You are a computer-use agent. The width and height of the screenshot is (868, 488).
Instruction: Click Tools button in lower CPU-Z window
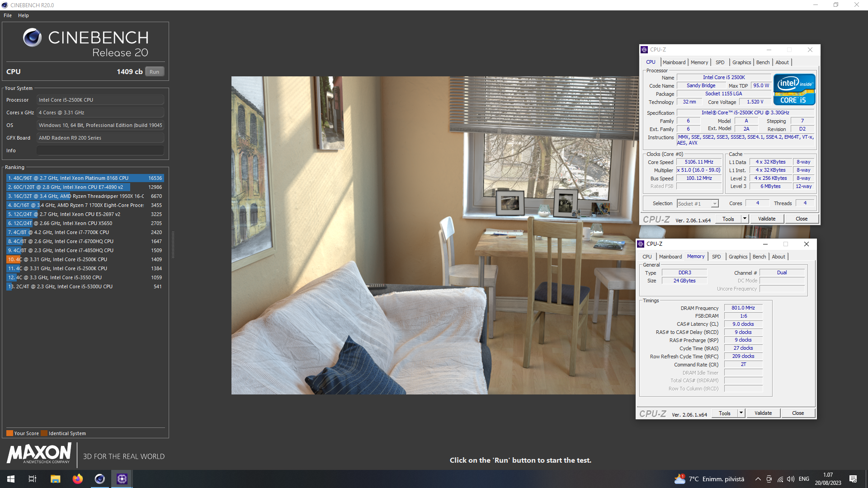[x=724, y=413]
